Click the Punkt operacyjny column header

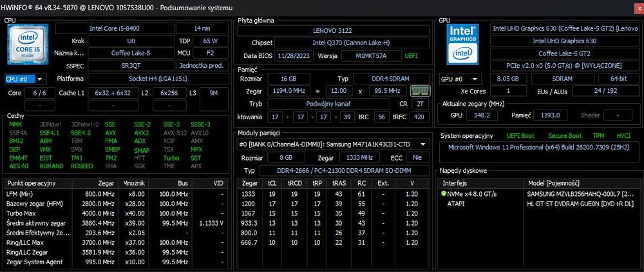coord(38,183)
